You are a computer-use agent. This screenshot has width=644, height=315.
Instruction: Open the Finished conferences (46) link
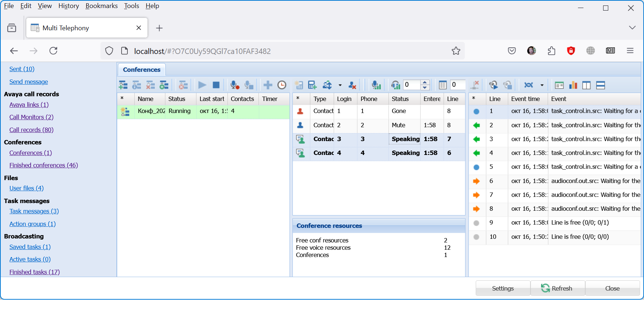point(43,165)
